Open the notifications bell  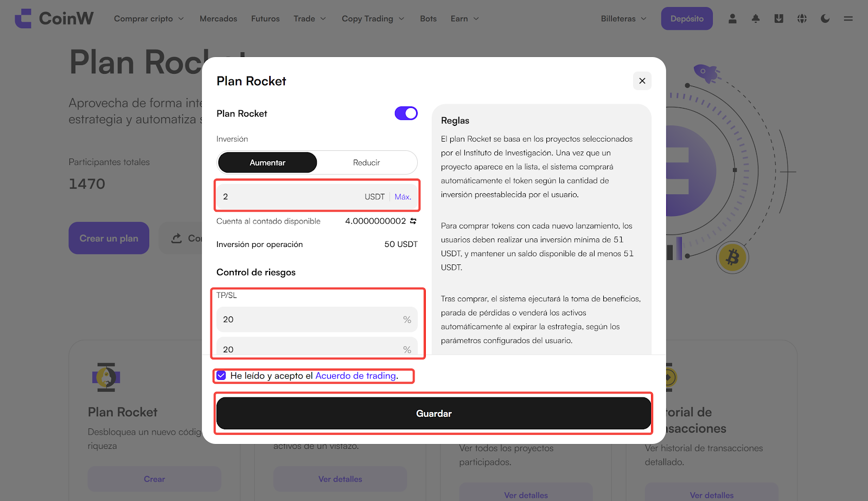click(x=756, y=18)
